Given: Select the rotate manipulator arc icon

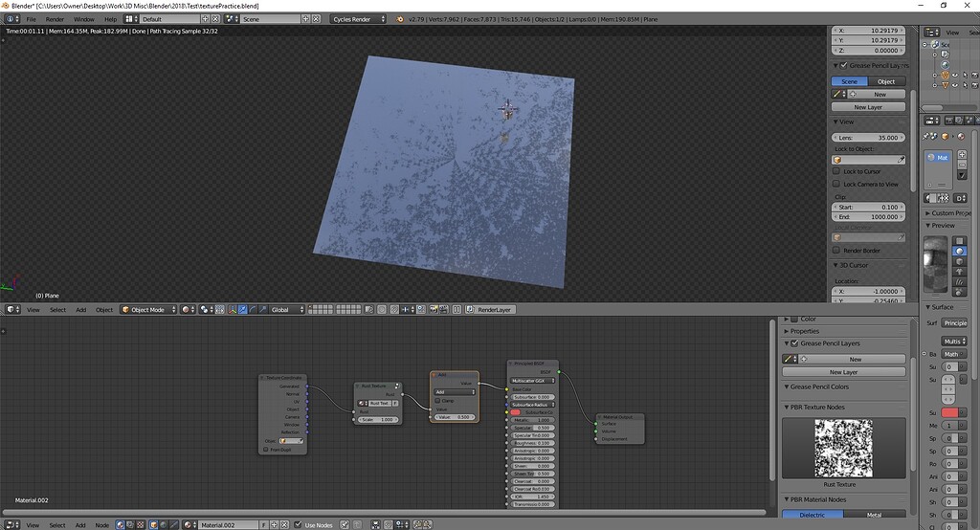Looking at the screenshot, I should (x=253, y=310).
